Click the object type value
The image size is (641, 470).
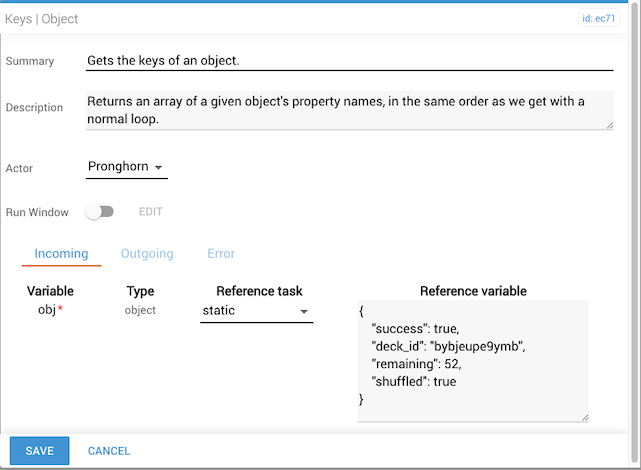point(140,311)
